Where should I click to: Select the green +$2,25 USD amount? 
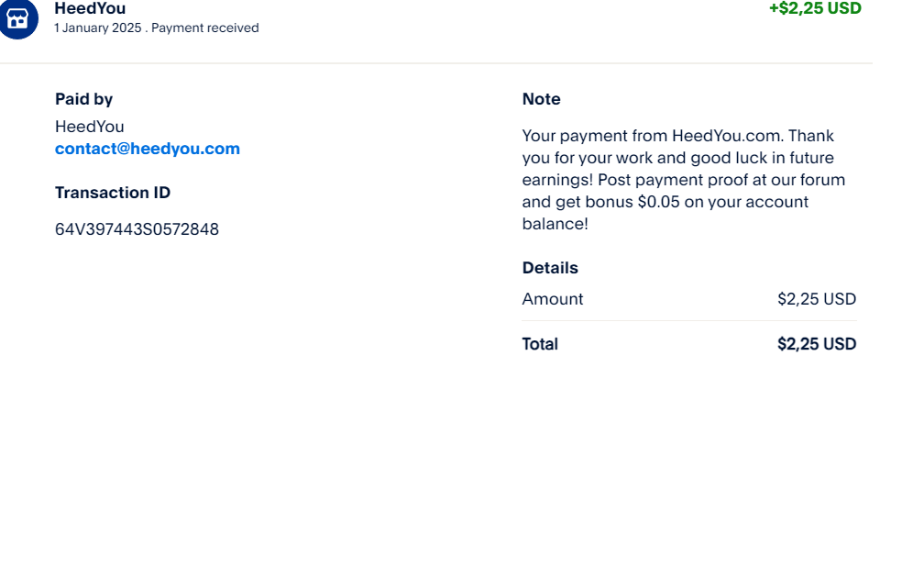point(815,8)
